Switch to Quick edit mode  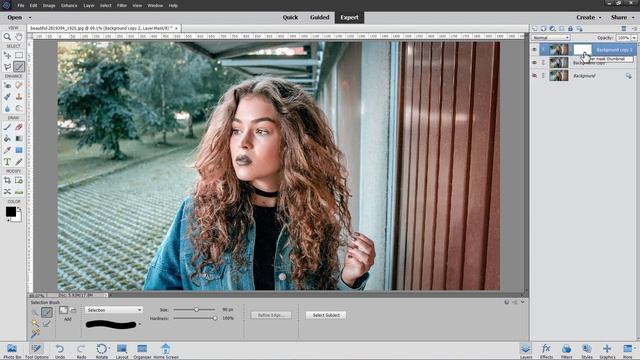(x=290, y=18)
